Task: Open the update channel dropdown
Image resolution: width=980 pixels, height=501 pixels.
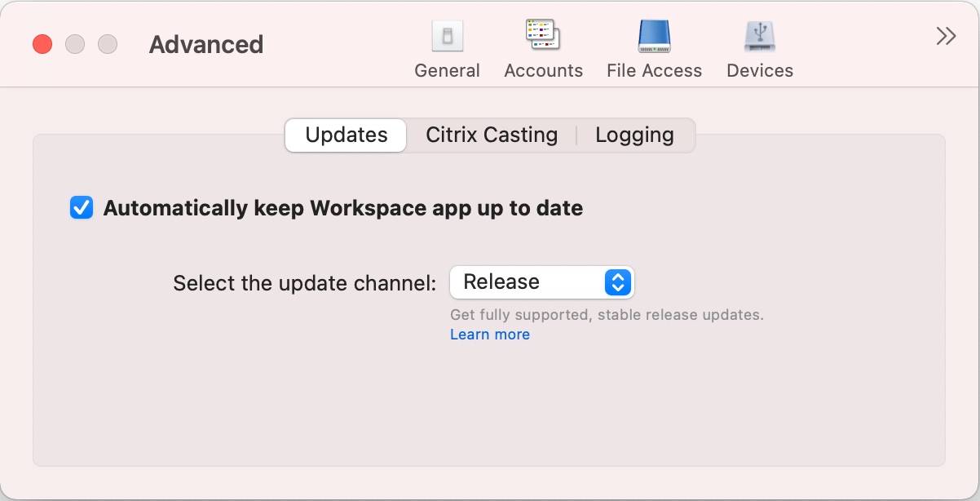Action: click(541, 282)
